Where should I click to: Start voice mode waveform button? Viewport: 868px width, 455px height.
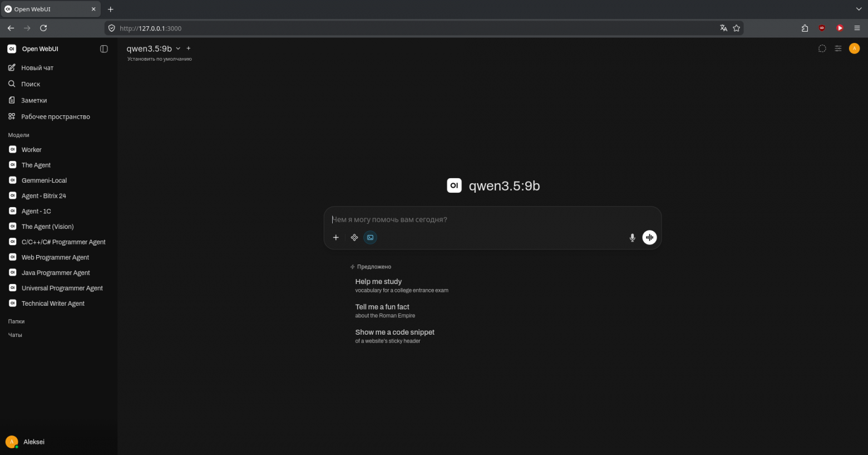(649, 238)
